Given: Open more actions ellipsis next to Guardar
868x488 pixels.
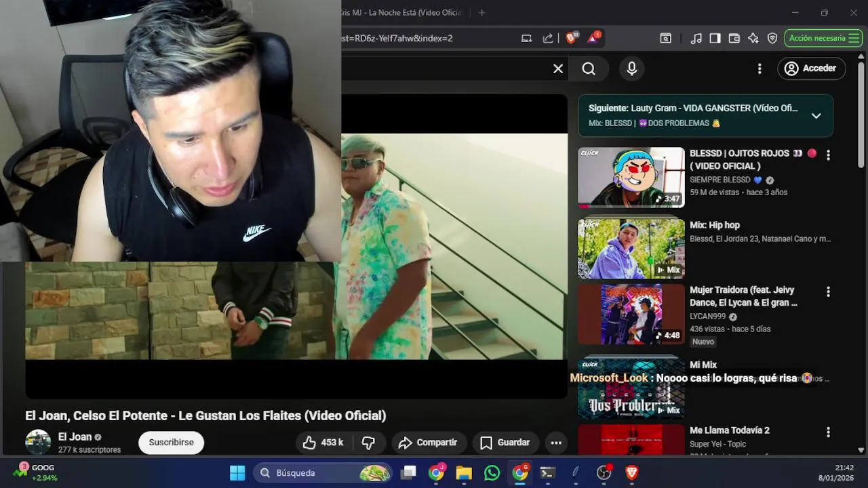Looking at the screenshot, I should click(x=556, y=443).
